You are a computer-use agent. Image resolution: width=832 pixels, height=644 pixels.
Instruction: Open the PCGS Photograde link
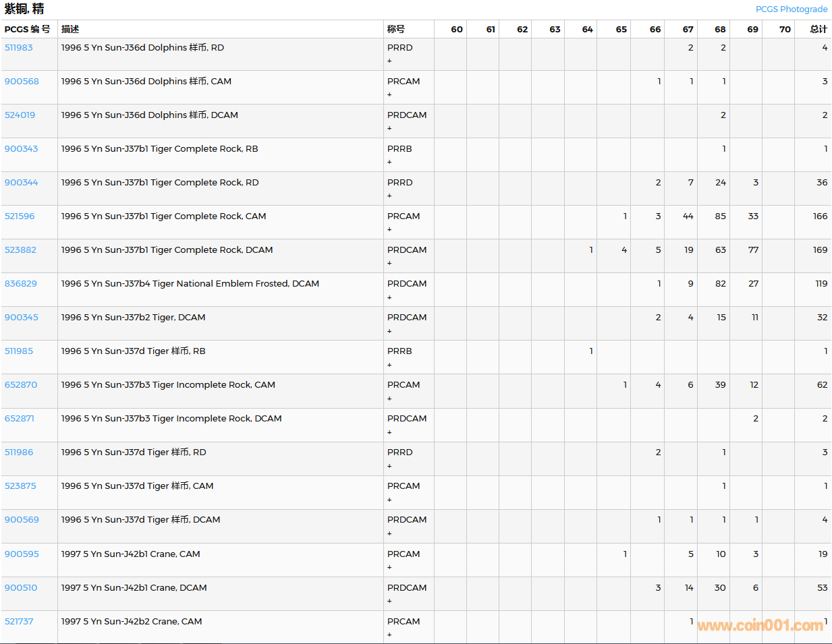[x=791, y=9]
